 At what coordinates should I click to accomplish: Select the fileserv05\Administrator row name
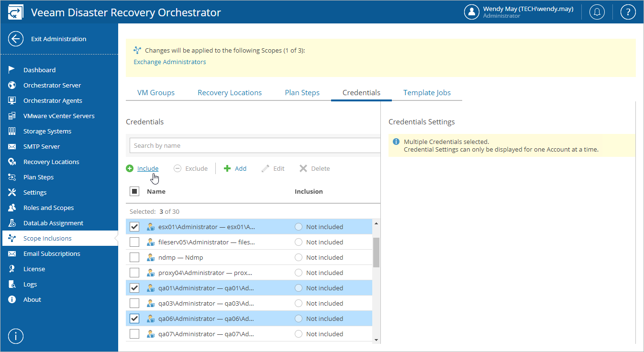click(207, 242)
